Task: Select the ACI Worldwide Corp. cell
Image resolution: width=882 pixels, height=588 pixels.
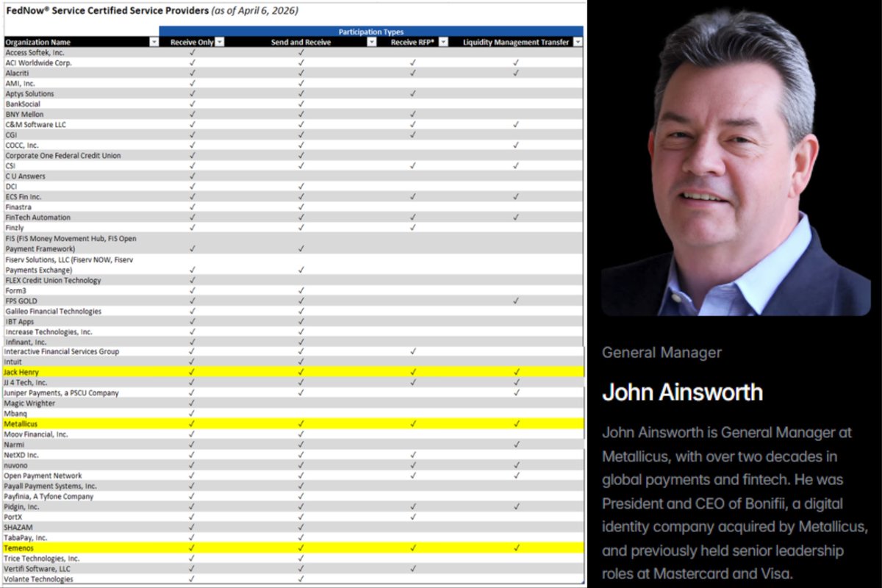Action: 82,62
